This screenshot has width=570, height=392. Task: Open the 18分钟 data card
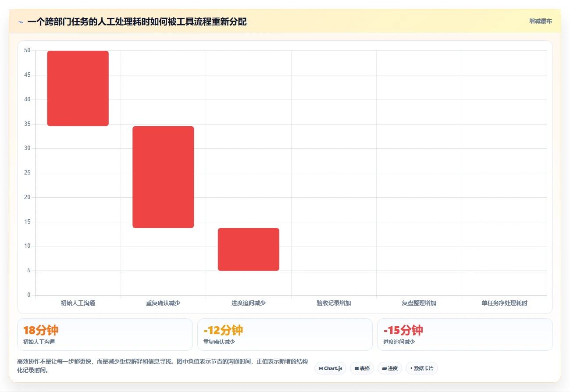point(105,335)
